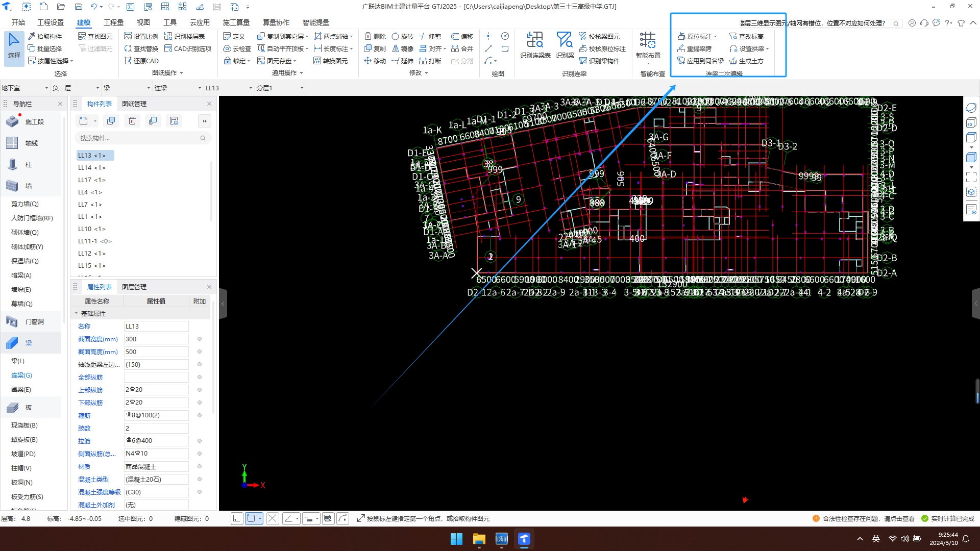Click 拾取构件 in the ribbon

point(45,36)
